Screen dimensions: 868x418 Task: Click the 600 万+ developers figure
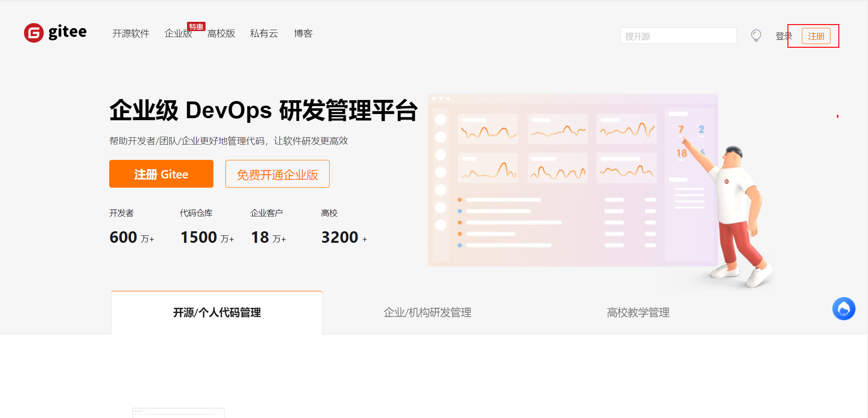tap(131, 237)
